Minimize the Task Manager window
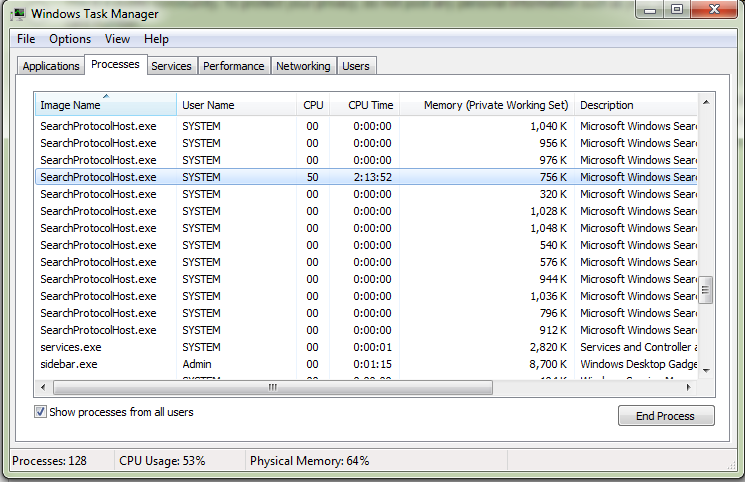The width and height of the screenshot is (745, 482). (650, 10)
